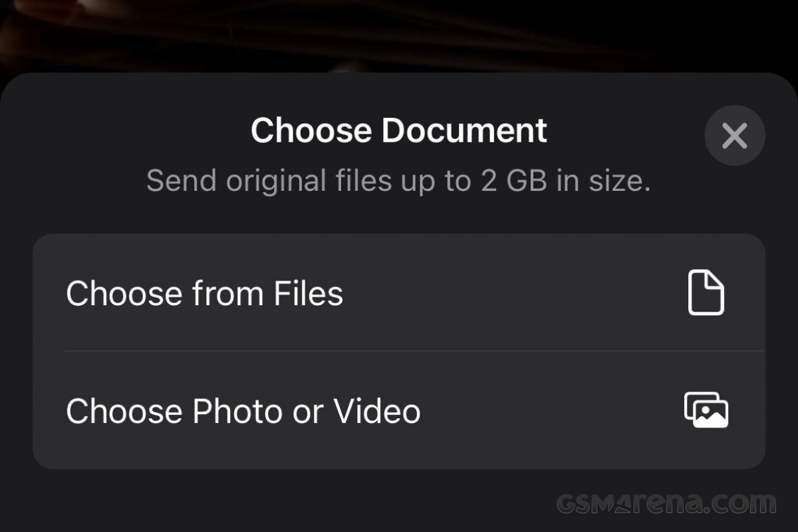
Task: Tap the dimmed background above the sheet
Action: [x=399, y=33]
